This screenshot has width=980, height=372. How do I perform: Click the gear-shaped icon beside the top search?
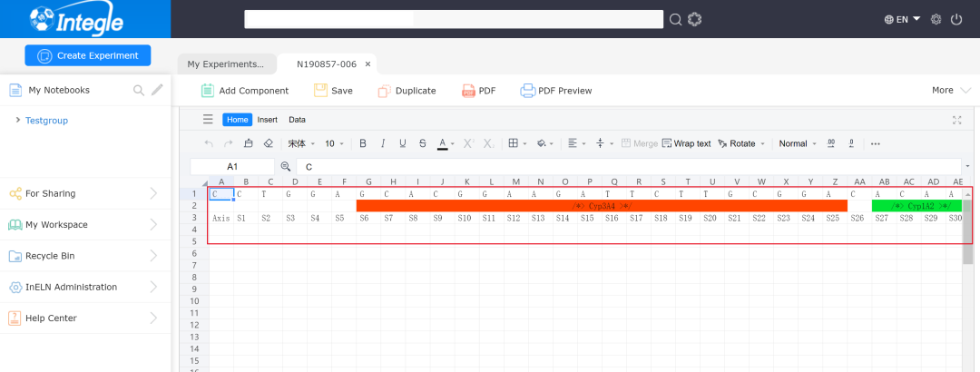pos(694,19)
